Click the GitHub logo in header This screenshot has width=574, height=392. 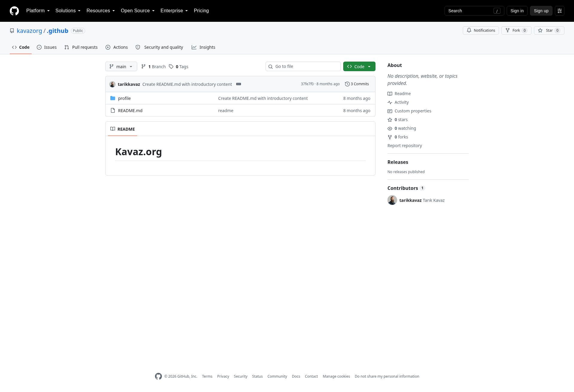tap(14, 11)
